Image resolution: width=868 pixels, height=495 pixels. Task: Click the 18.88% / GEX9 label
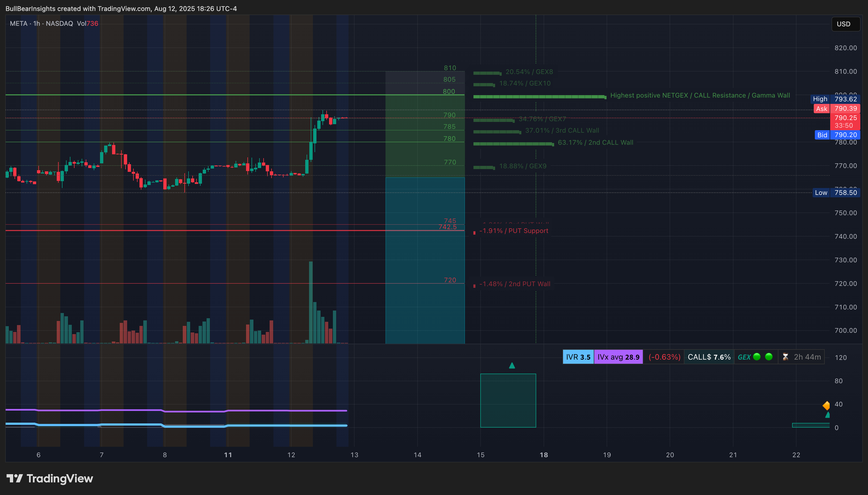523,166
